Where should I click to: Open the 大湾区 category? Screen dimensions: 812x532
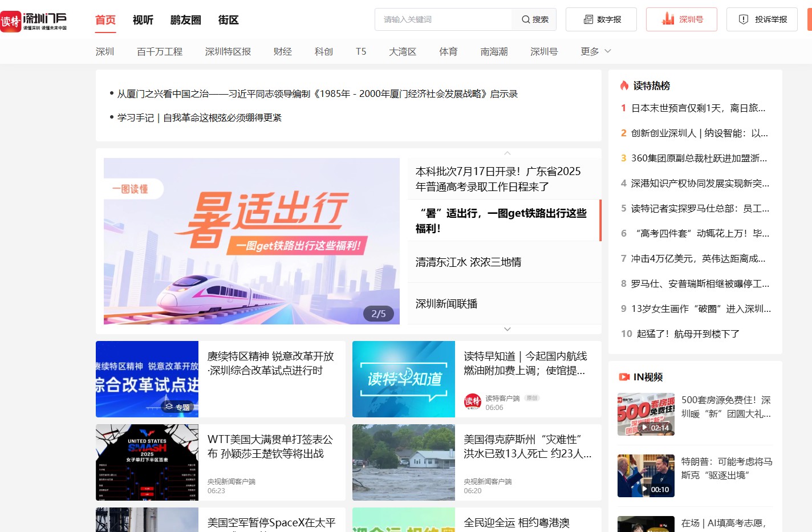click(x=403, y=51)
